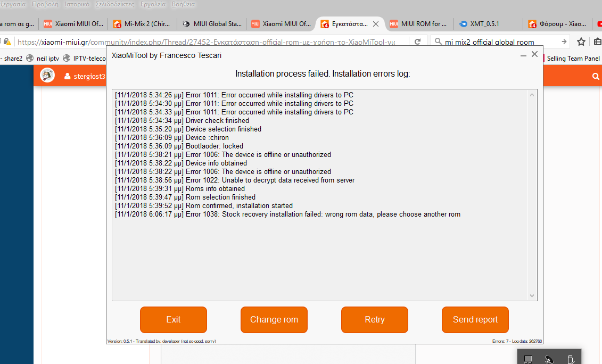The width and height of the screenshot is (602, 364).
Task: Click the person icon beside the stergiost3 username
Action: (67, 76)
